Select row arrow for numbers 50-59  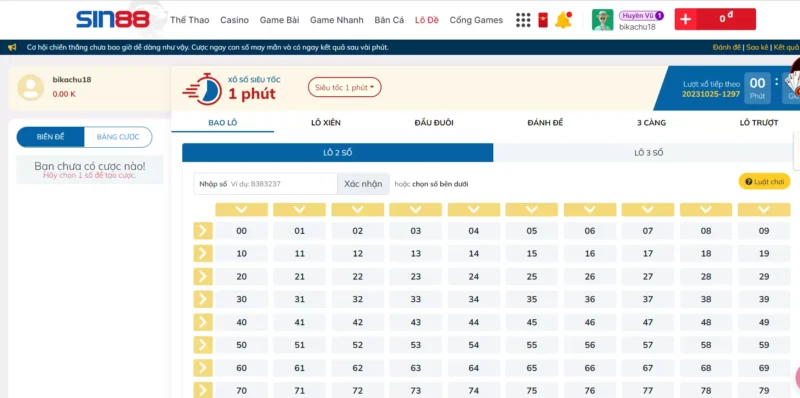[x=203, y=345]
